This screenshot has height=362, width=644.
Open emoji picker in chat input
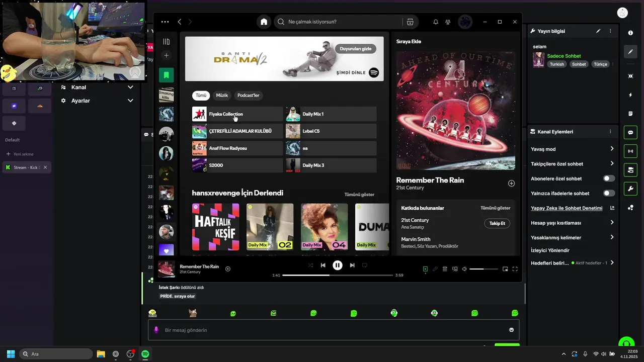512,330
